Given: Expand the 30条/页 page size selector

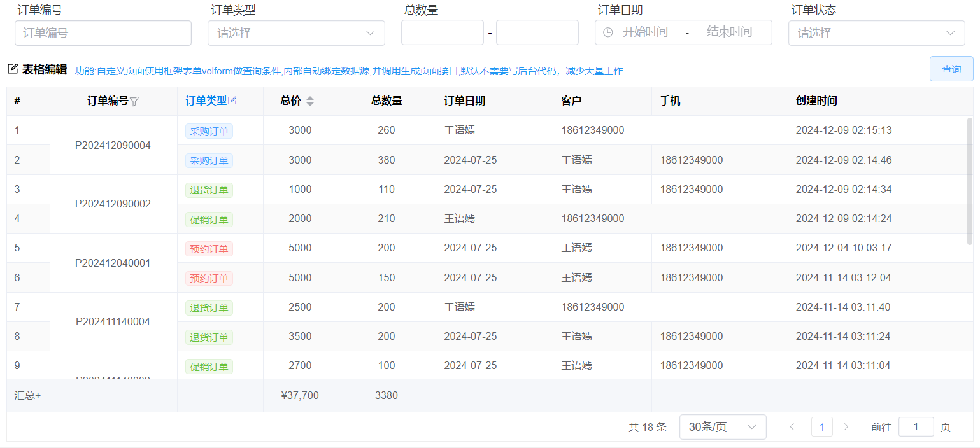Looking at the screenshot, I should 722,427.
